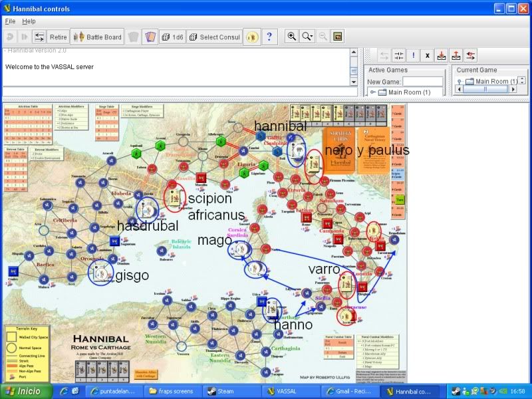Open the Battle Board window

pos(97,37)
